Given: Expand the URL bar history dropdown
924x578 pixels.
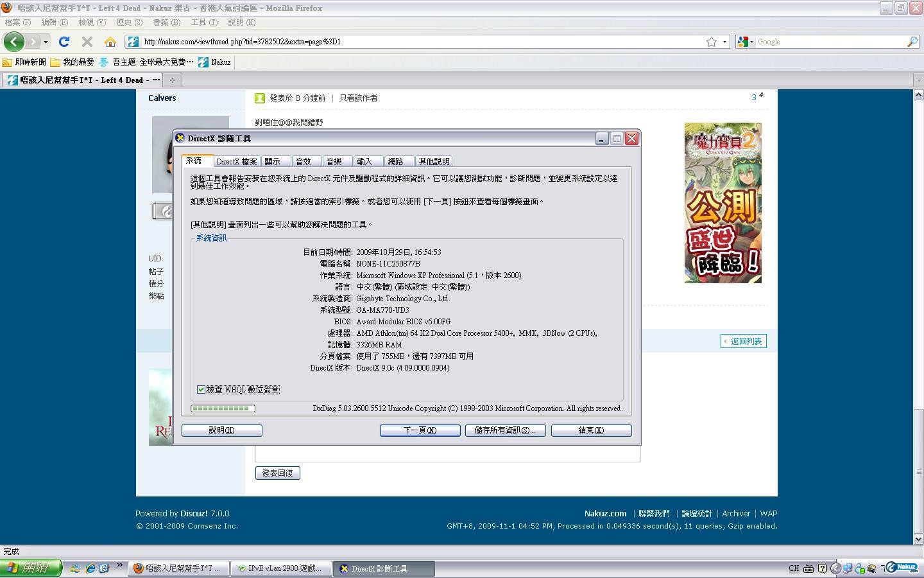Looking at the screenshot, I should click(724, 42).
